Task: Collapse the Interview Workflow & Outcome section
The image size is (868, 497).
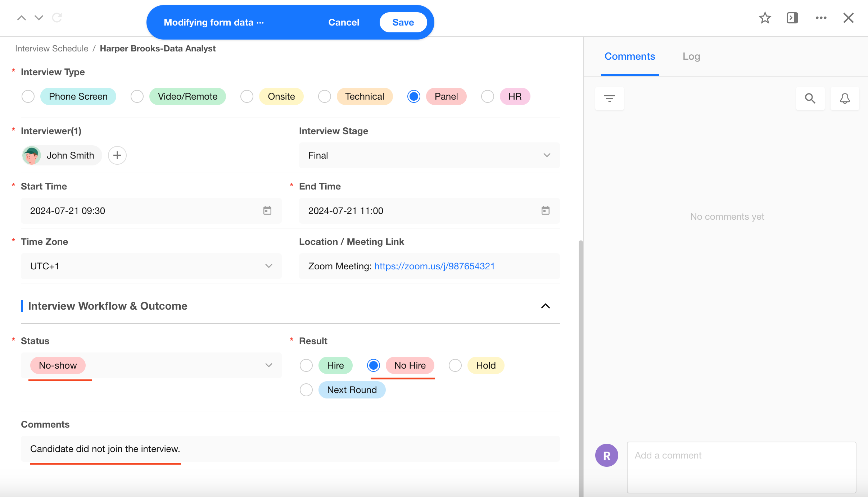Action: pyautogui.click(x=546, y=306)
